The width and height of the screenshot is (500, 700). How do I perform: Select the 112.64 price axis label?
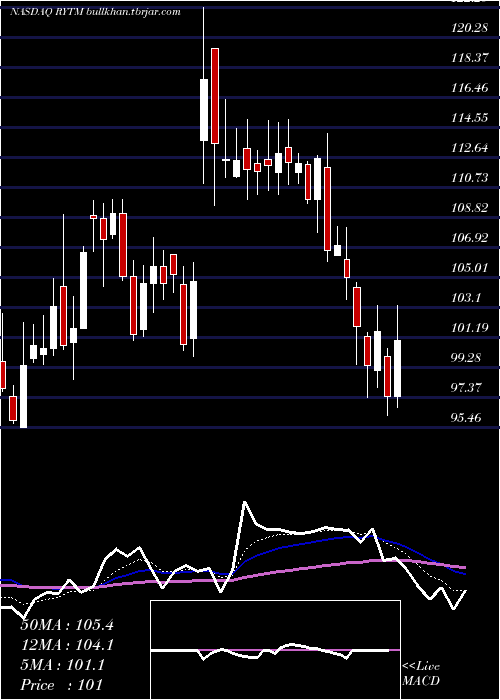pos(470,148)
